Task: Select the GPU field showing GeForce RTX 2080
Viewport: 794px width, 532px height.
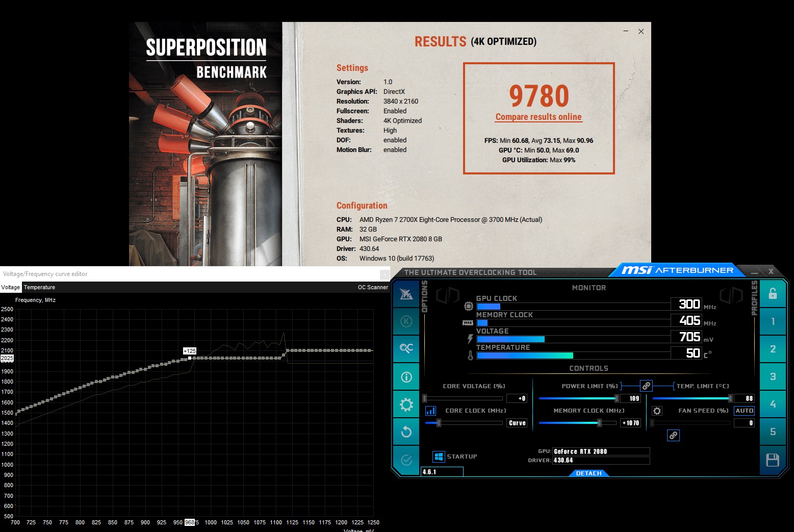Action: click(x=601, y=451)
